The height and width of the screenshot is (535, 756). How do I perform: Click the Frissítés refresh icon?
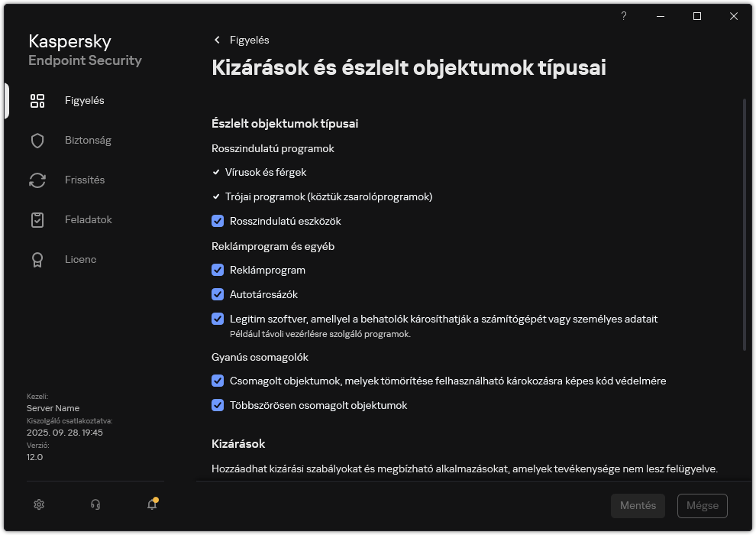(x=37, y=180)
